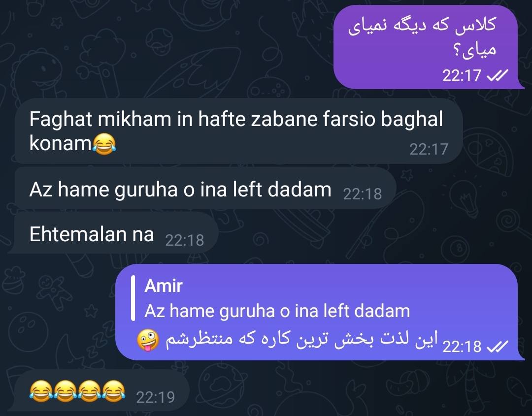Click the white quote bar beside Amir
This screenshot has width=532, height=416.
tap(133, 298)
